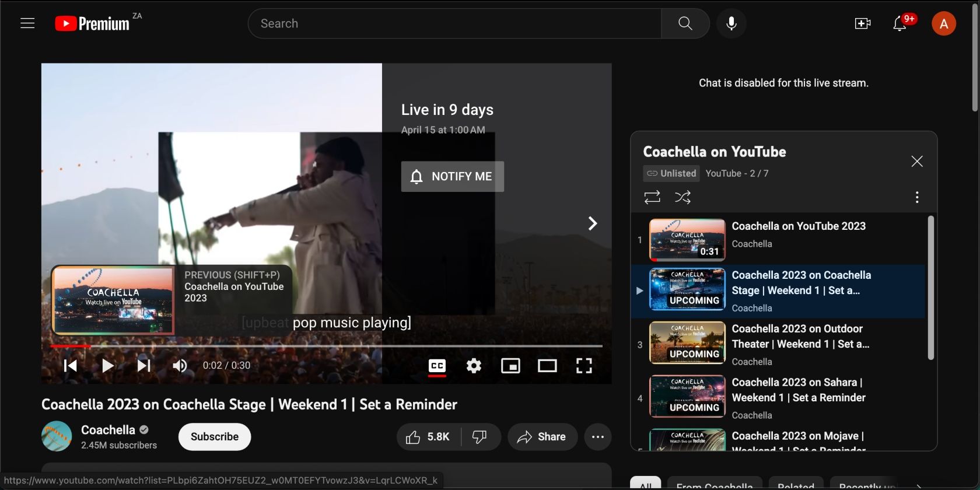
Task: Toggle shuffle playlist
Action: tap(682, 197)
